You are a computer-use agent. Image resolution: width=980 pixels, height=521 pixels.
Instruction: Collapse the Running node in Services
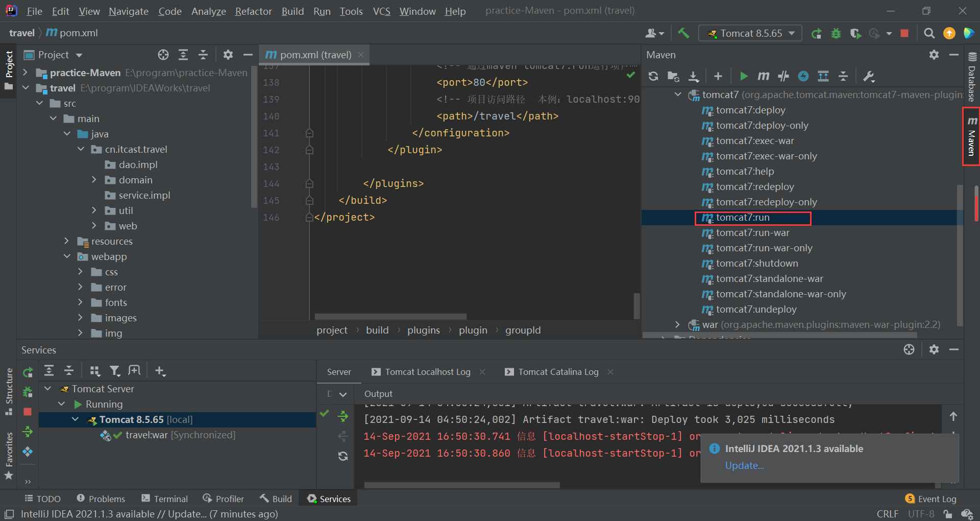pos(62,404)
